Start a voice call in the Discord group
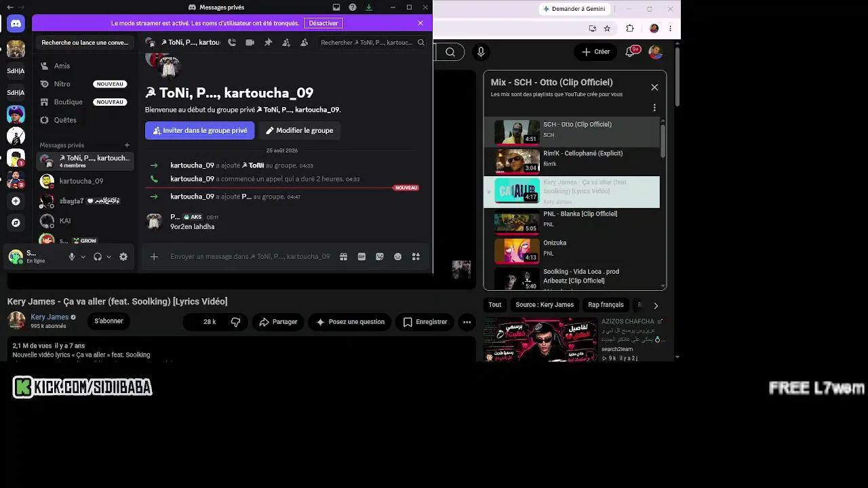The height and width of the screenshot is (488, 868). click(x=232, y=42)
